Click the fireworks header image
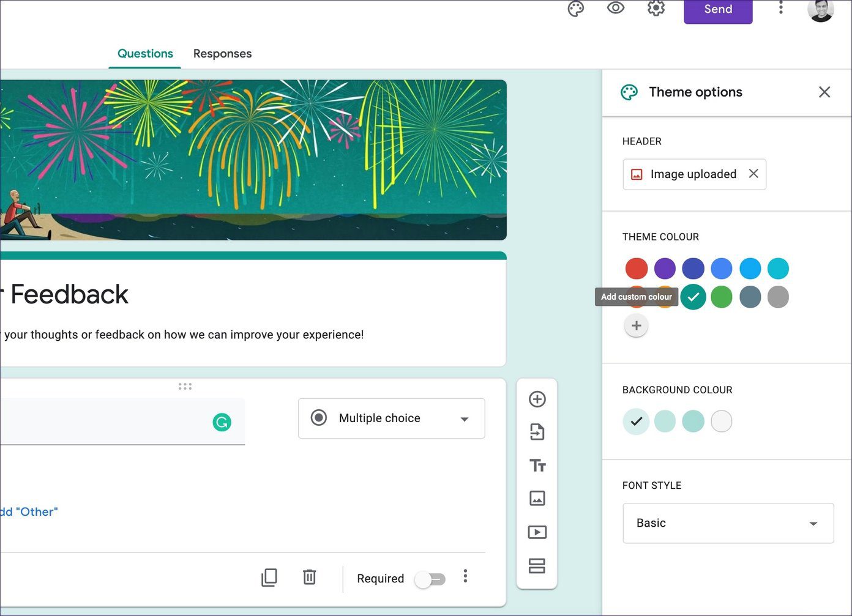This screenshot has height=616, width=852. [253, 160]
